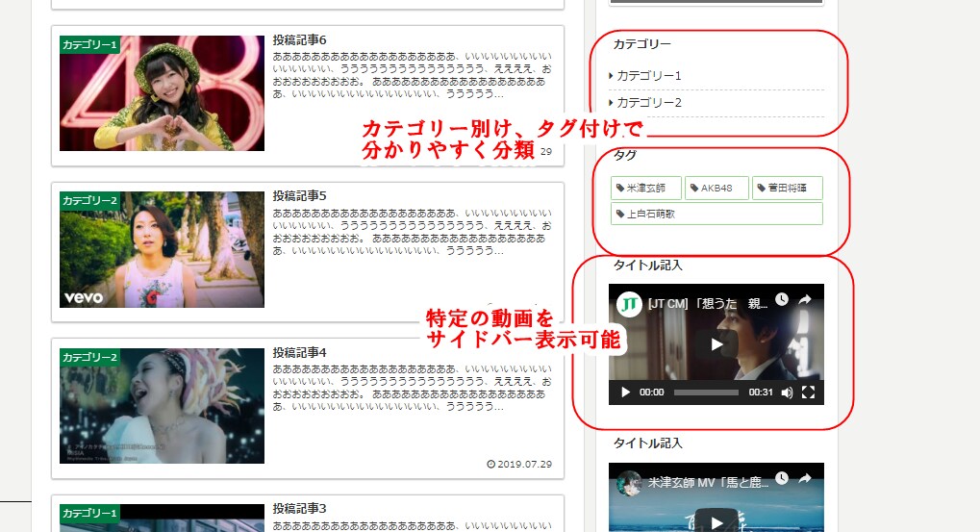
Task: Click the channel avatar on 米津玄師 MV video
Action: click(x=629, y=483)
